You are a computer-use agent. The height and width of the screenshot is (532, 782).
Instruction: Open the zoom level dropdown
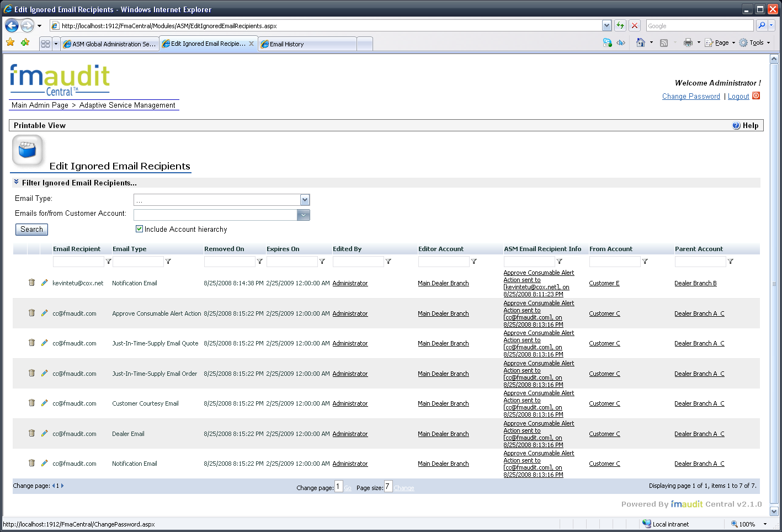(x=765, y=524)
